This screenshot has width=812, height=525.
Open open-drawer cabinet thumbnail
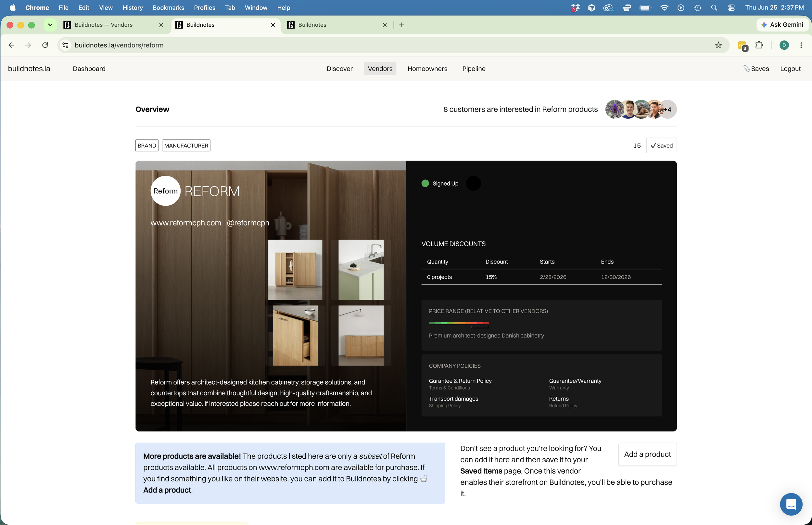[x=295, y=336]
